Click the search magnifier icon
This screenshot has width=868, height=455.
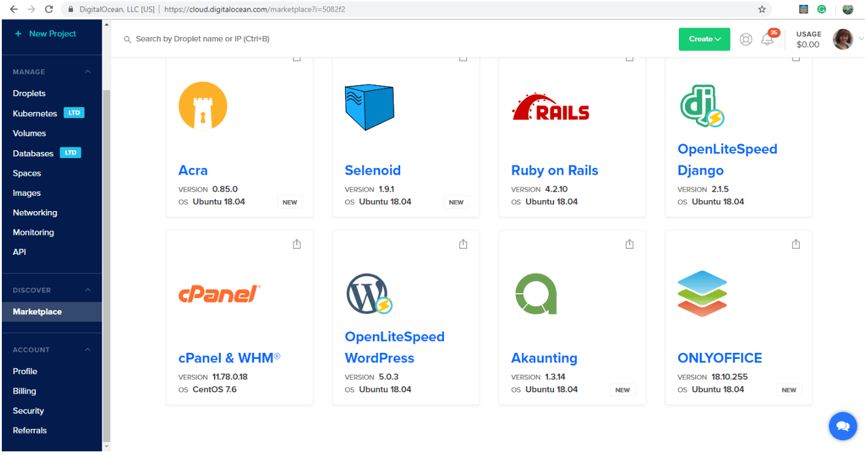point(128,40)
